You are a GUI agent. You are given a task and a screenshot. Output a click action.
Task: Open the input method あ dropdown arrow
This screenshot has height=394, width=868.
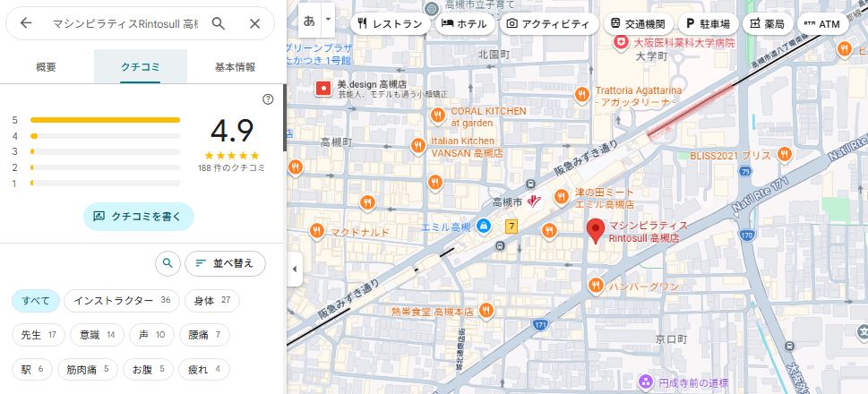pyautogui.click(x=329, y=19)
